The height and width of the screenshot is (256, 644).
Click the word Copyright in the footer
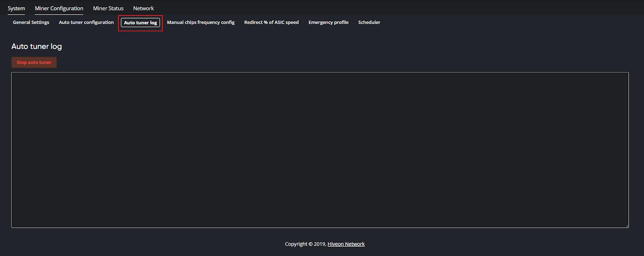tap(296, 244)
